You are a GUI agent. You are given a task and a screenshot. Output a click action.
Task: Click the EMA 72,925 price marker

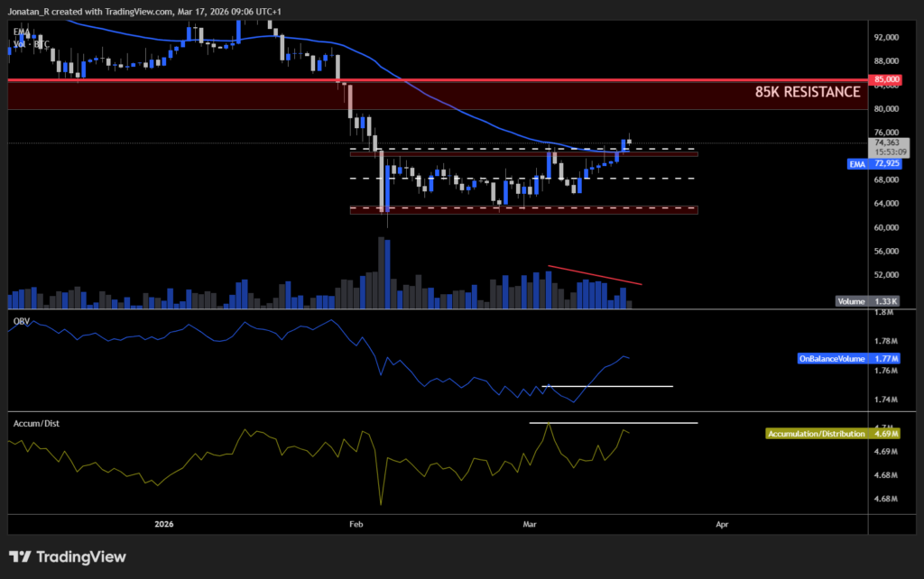(855, 164)
